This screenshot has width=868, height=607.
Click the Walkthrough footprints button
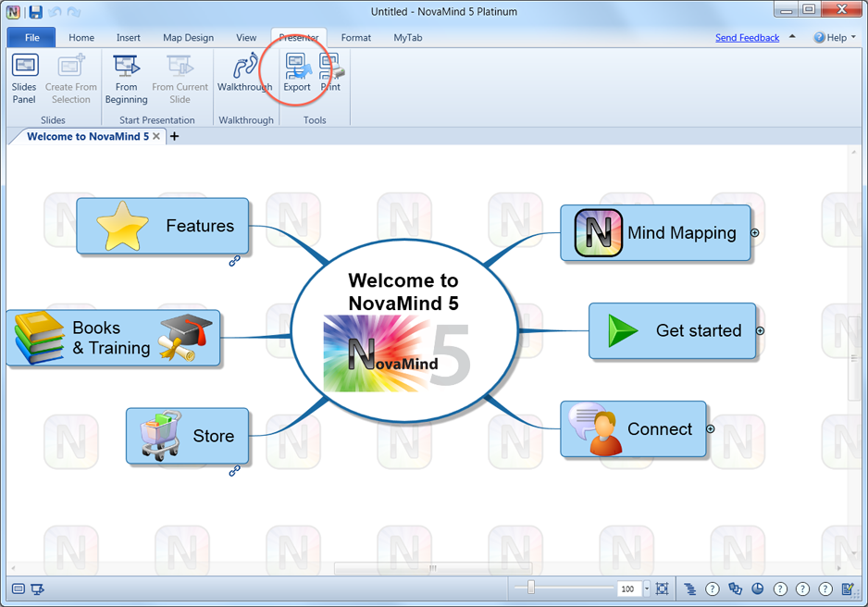coord(244,72)
